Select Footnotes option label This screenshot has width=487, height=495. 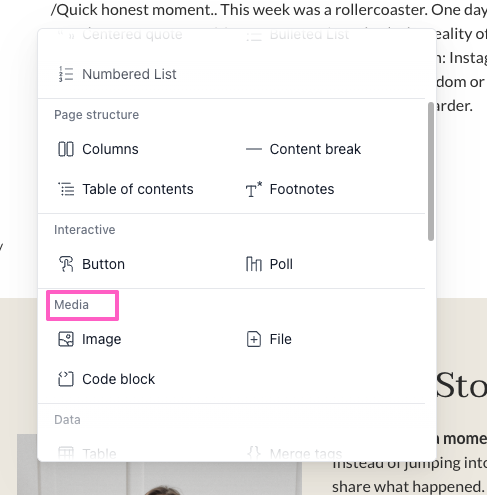[302, 189]
